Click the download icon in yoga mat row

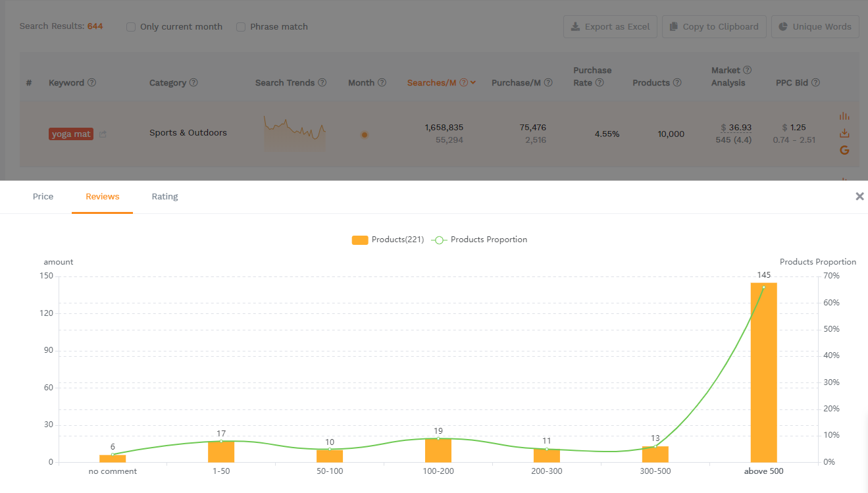point(844,134)
